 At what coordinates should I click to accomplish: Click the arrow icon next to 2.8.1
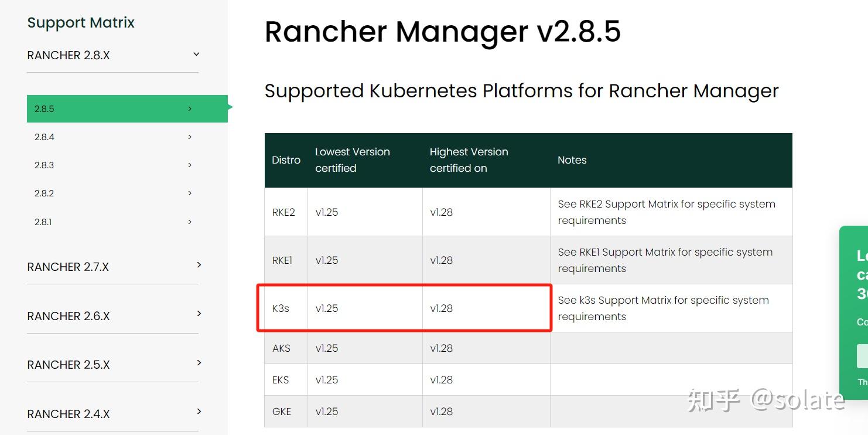click(x=190, y=222)
